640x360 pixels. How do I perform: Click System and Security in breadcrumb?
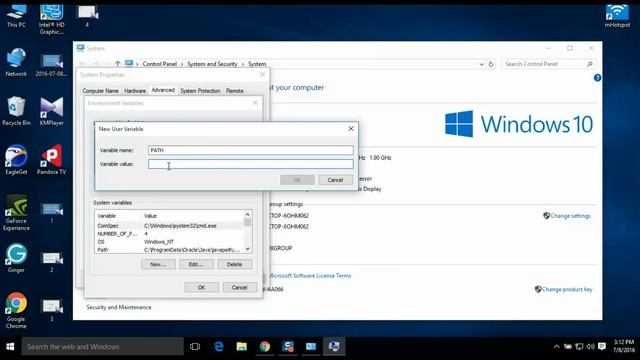212,64
